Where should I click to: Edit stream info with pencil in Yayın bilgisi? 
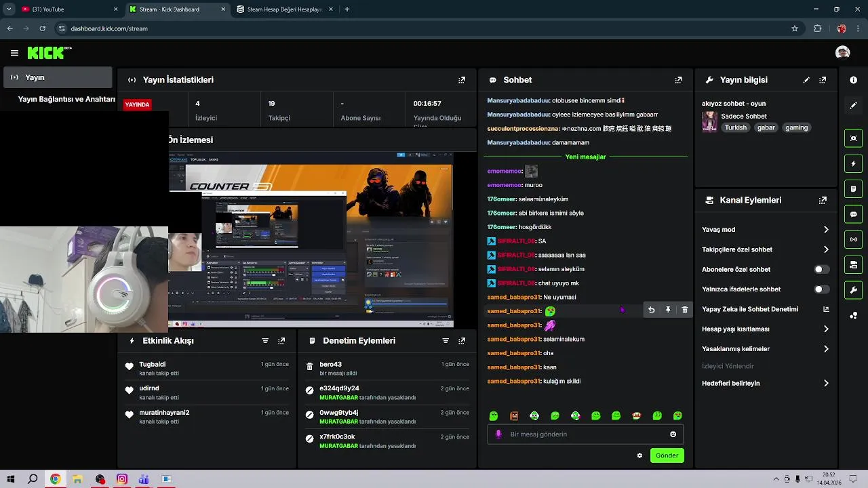pos(806,80)
